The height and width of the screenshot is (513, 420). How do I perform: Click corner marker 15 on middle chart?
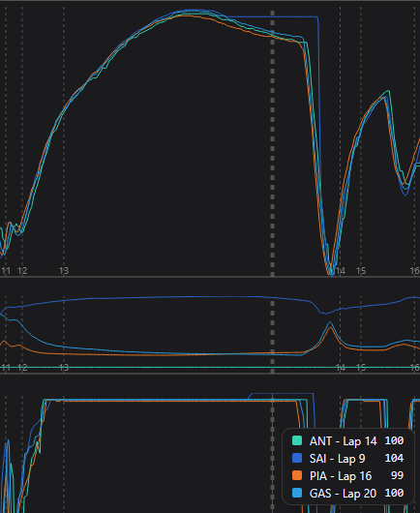pos(361,368)
